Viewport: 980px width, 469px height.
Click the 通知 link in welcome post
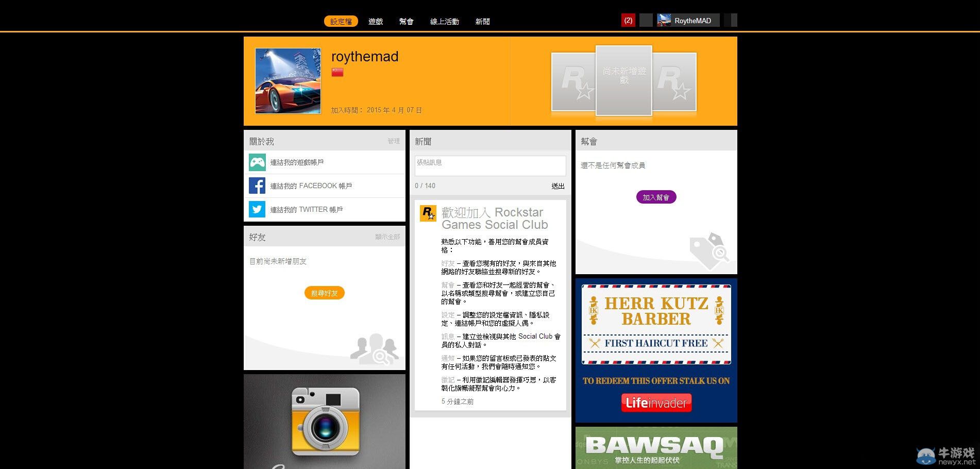(448, 358)
